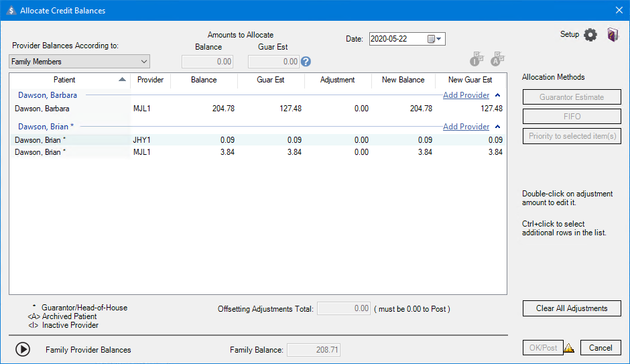Click the Family Provider Balances play icon
This screenshot has width=630, height=364.
pyautogui.click(x=23, y=349)
